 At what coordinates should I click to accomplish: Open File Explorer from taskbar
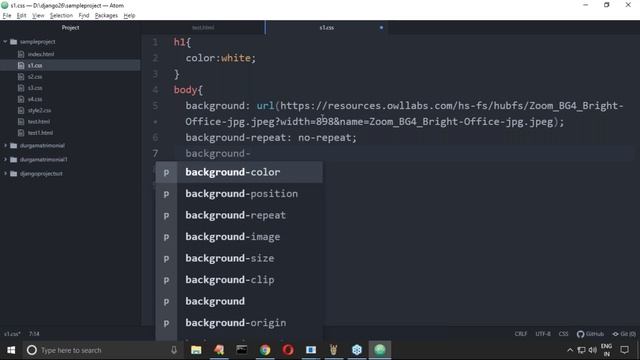coord(196,350)
